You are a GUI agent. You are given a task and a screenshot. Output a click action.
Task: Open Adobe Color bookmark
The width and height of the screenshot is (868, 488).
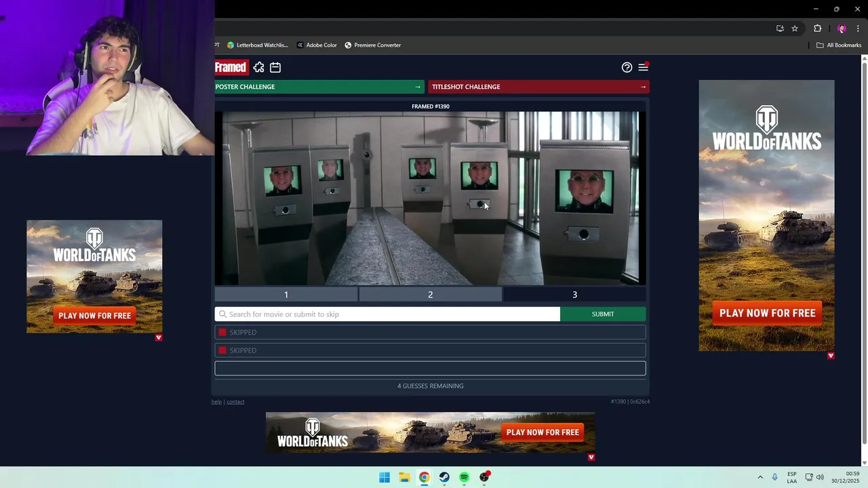pyautogui.click(x=317, y=45)
